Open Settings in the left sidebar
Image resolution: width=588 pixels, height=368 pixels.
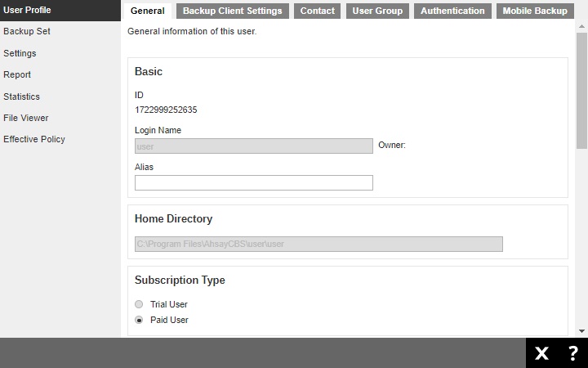20,53
